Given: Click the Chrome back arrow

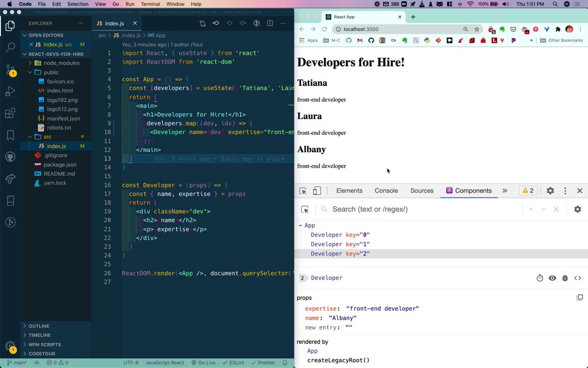Looking at the screenshot, I should [302, 29].
